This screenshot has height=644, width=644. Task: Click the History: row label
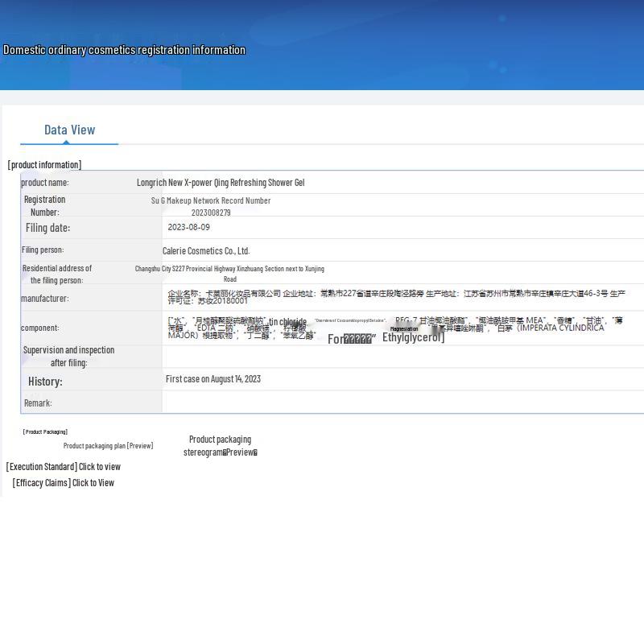click(x=45, y=382)
